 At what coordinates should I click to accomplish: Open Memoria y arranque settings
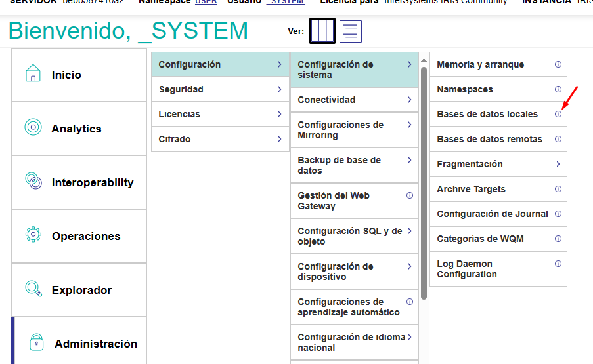(x=480, y=64)
